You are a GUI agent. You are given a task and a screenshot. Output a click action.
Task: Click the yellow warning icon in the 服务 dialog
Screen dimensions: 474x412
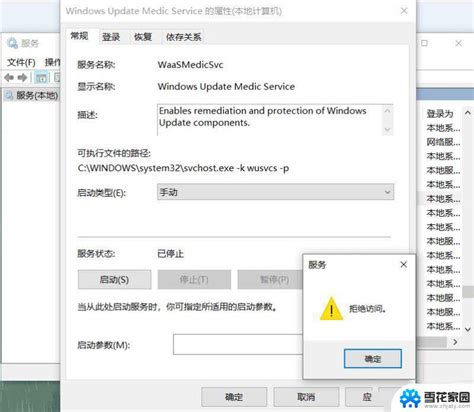(331, 309)
